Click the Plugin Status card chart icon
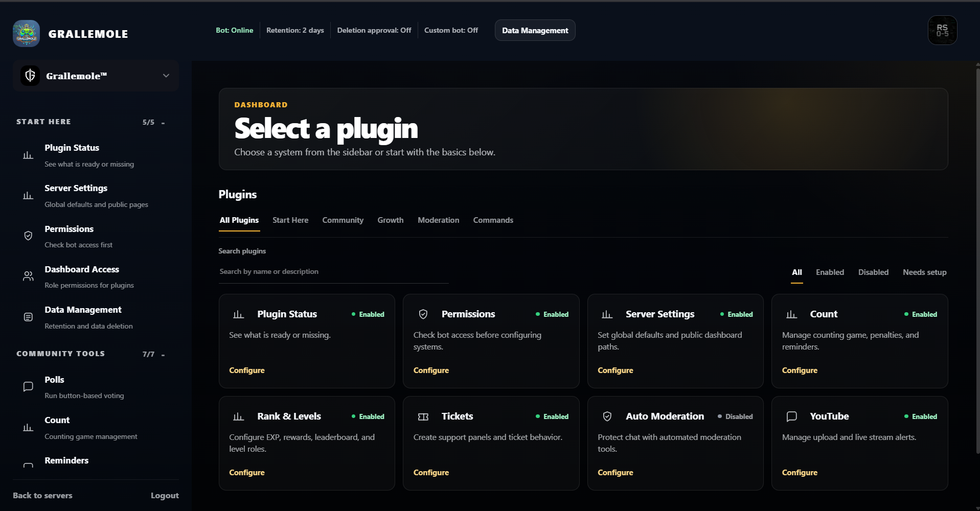The image size is (980, 511). click(x=238, y=314)
